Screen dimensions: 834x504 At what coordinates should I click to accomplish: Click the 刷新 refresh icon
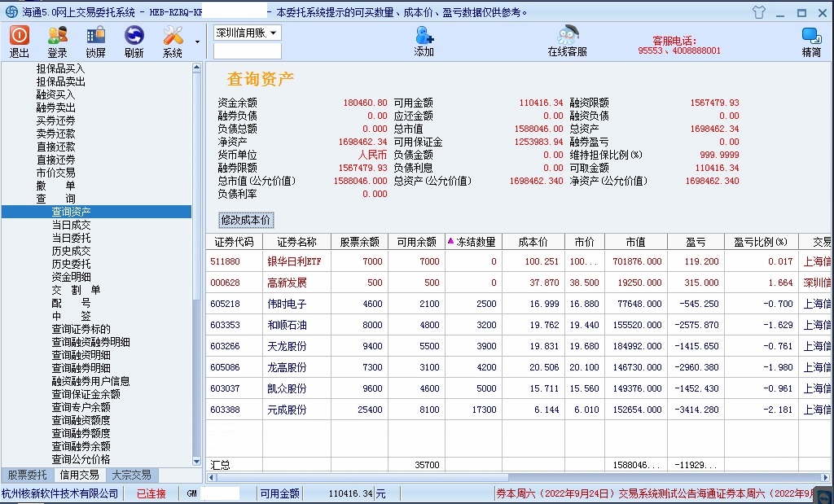click(x=134, y=35)
